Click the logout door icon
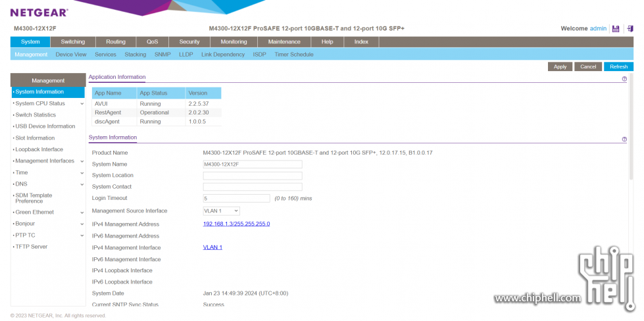 (630, 28)
